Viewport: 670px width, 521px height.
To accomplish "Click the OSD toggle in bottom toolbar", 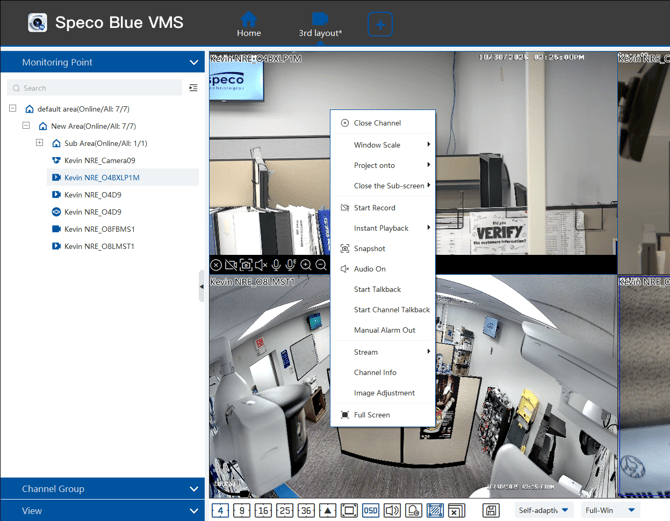I will coord(370,511).
